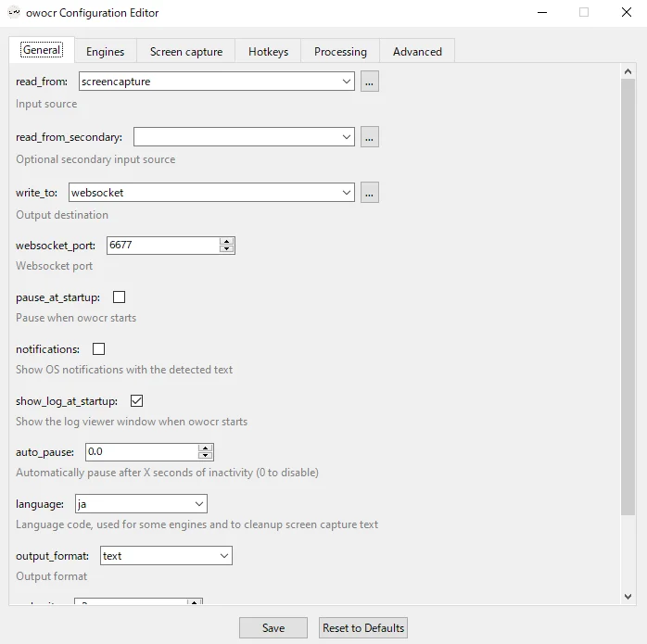Enable pause_at_startup checkbox

[x=120, y=297]
